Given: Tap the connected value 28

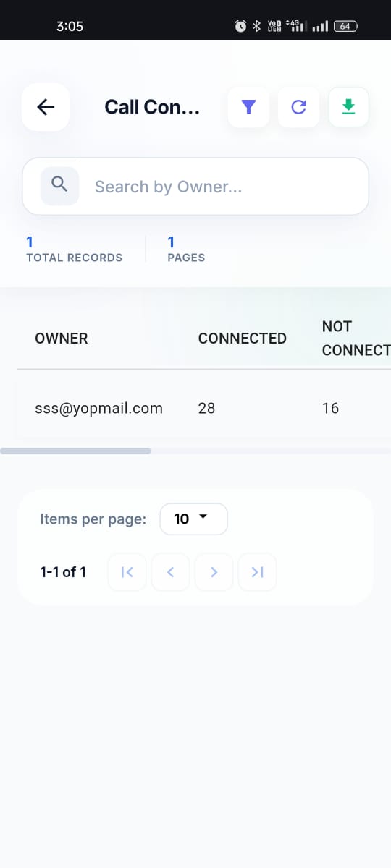Looking at the screenshot, I should coord(206,408).
